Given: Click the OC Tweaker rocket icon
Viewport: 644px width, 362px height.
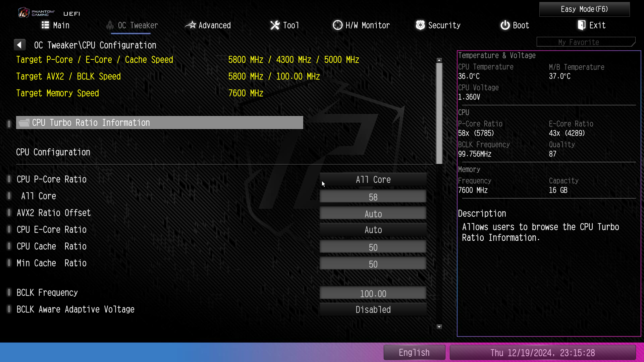Looking at the screenshot, I should pos(110,25).
